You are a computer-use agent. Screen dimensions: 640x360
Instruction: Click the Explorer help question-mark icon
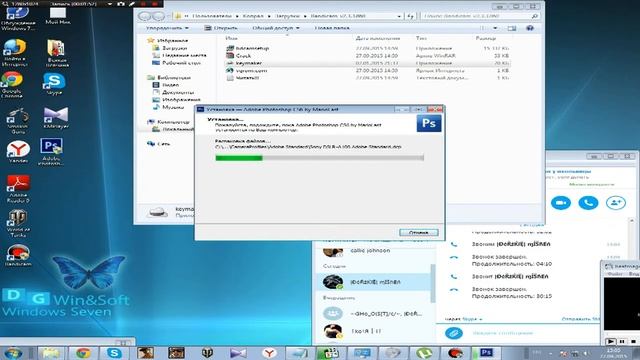(530, 28)
